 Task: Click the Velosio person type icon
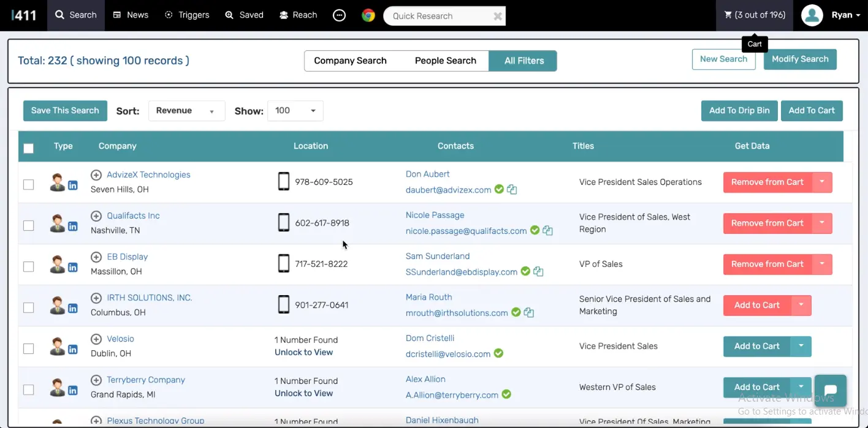pos(57,347)
